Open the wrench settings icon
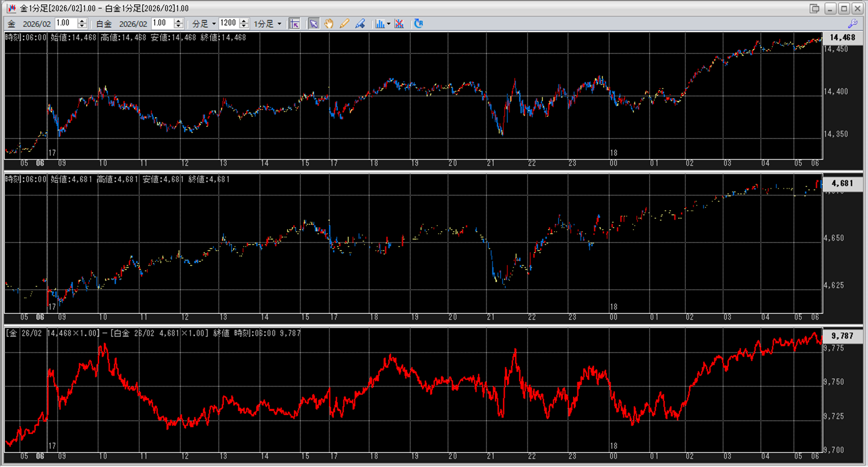 [x=852, y=24]
